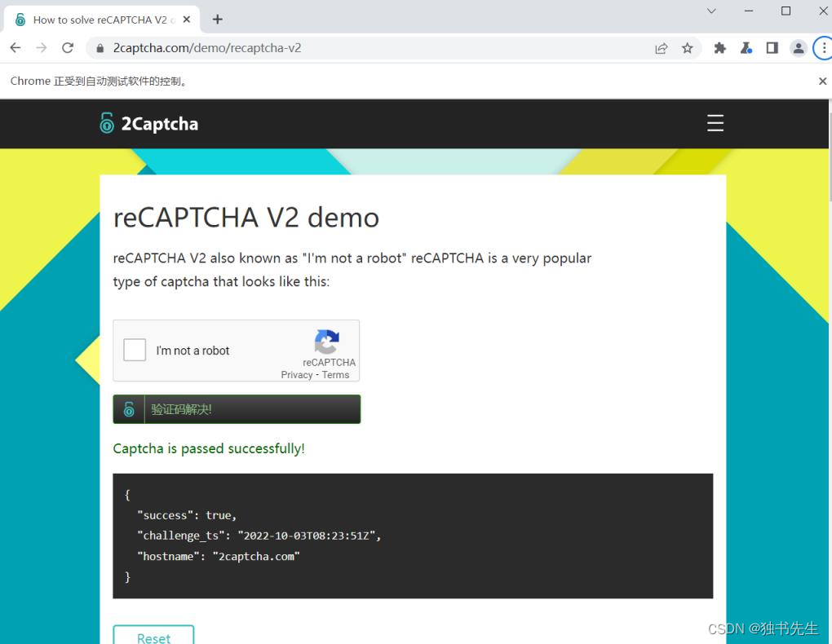The image size is (832, 644).
Task: Open the reCAPTCHA Privacy link
Action: click(x=297, y=374)
